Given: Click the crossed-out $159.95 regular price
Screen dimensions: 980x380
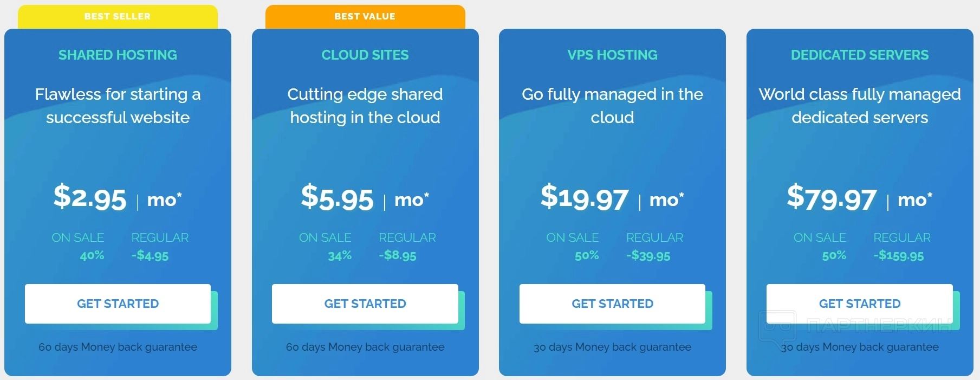Looking at the screenshot, I should (x=899, y=255).
